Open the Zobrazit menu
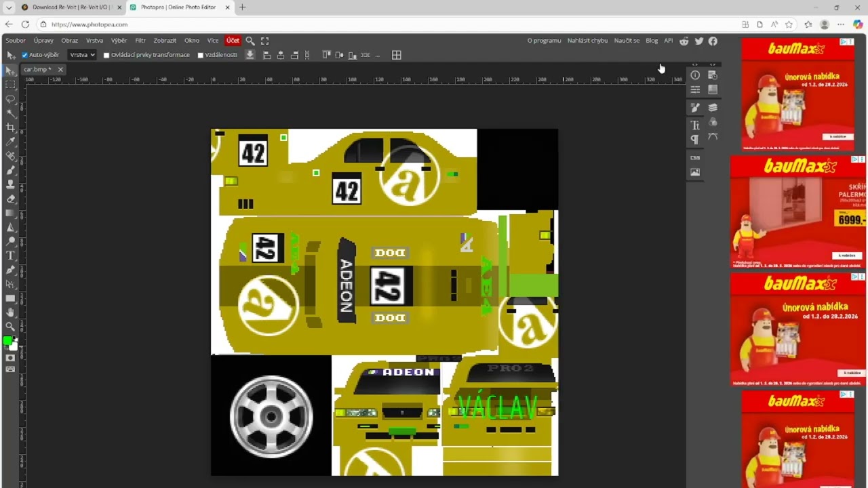The image size is (868, 488). pyautogui.click(x=165, y=41)
